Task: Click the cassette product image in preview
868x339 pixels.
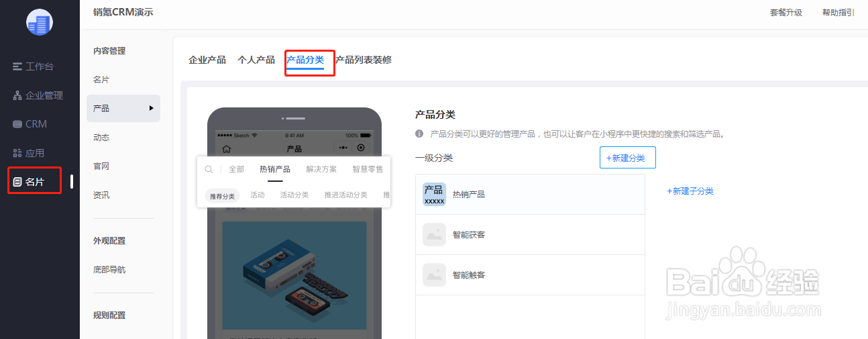Action: (294, 275)
